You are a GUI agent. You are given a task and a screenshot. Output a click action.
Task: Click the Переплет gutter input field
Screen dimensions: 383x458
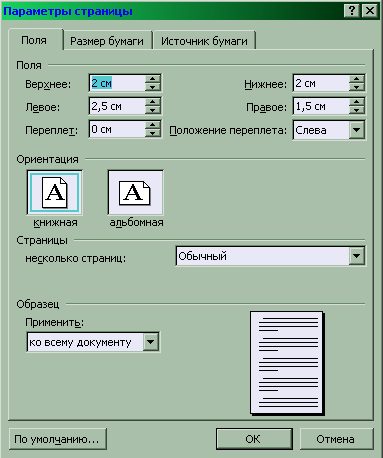click(x=117, y=129)
